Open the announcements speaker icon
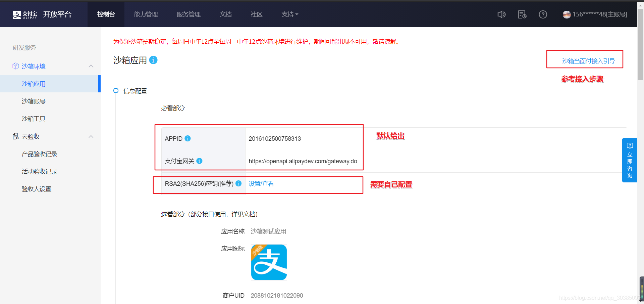 tap(501, 14)
